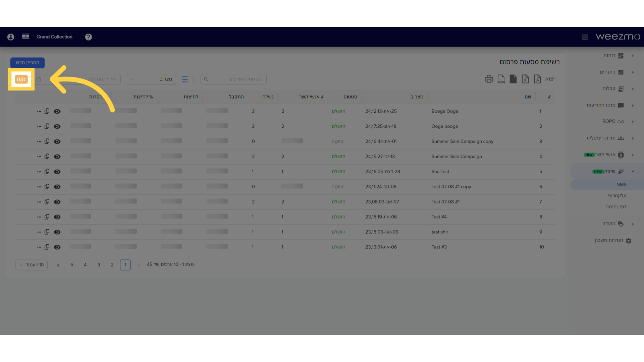Go to page 5 of results

coord(72,265)
